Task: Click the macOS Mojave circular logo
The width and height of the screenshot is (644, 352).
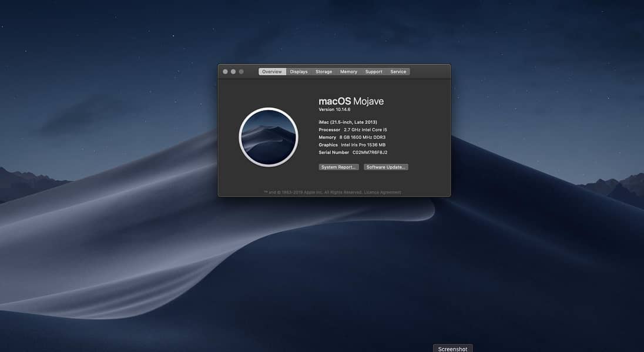Action: coord(269,137)
